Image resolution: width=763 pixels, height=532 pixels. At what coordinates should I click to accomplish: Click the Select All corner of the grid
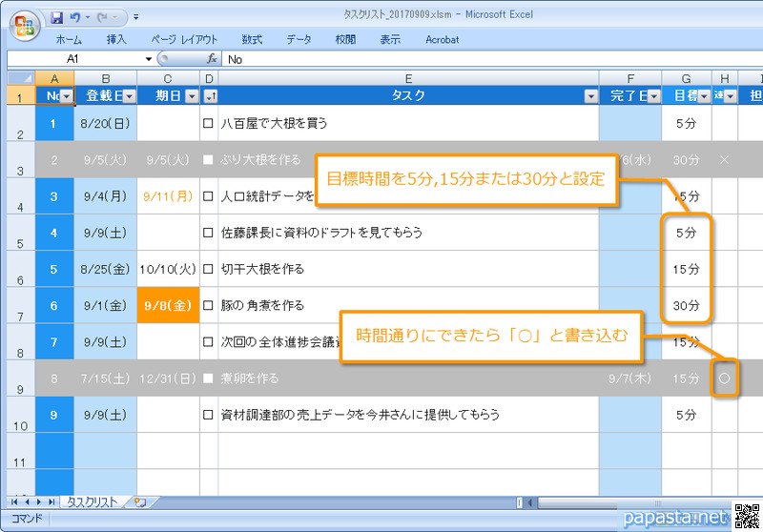coord(19,78)
